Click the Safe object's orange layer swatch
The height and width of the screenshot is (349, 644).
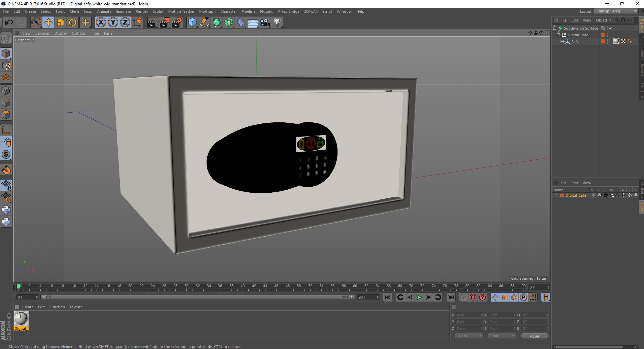click(603, 41)
